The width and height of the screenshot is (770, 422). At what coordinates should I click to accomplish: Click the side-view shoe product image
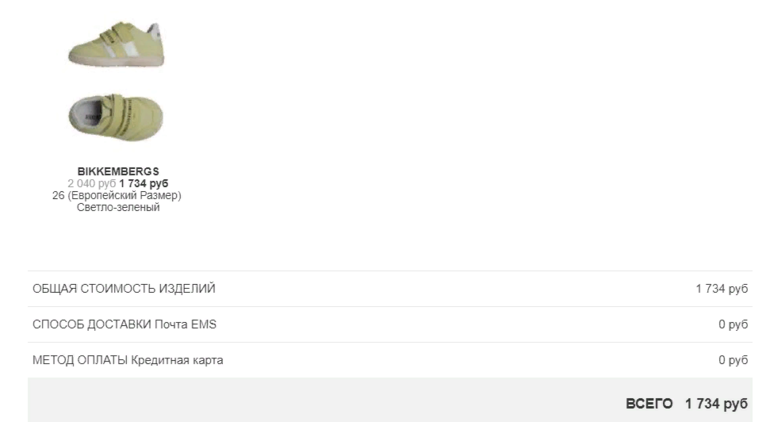coord(116,43)
